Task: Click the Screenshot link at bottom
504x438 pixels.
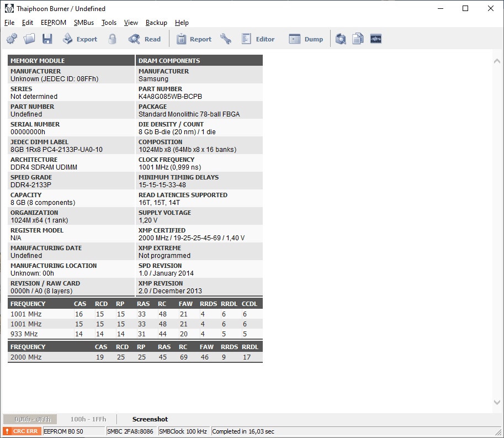Action: coord(150,419)
